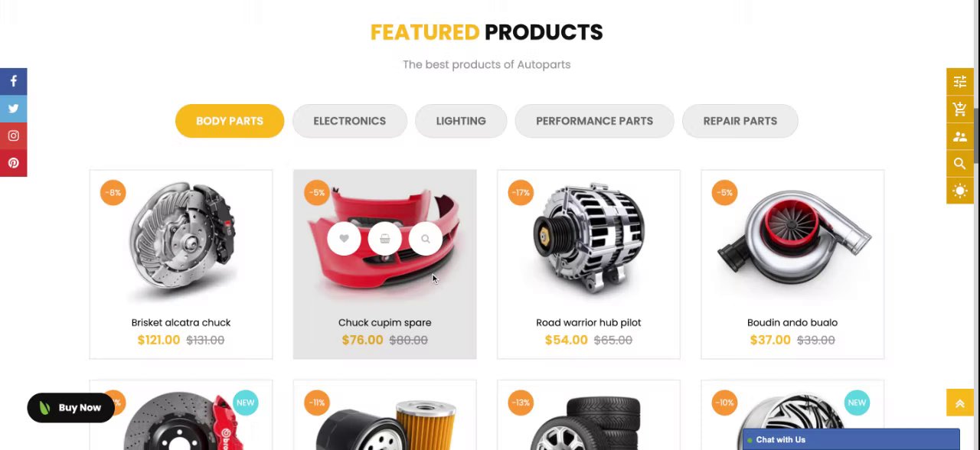Toggle the light/dark mode sun icon
This screenshot has height=450, width=980.
click(960, 191)
